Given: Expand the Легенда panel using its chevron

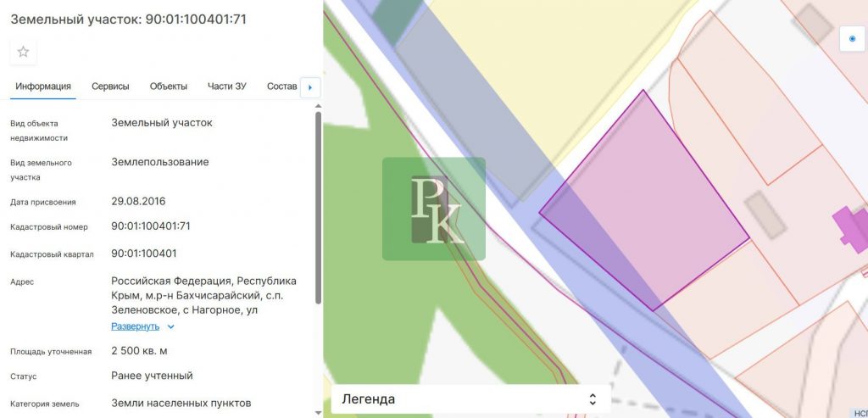Looking at the screenshot, I should point(593,399).
